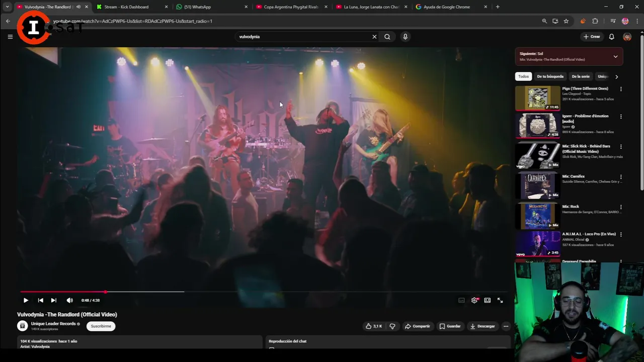Close the Kick Dashboard tab
Viewport: 644px width, 362px height.
167,7
